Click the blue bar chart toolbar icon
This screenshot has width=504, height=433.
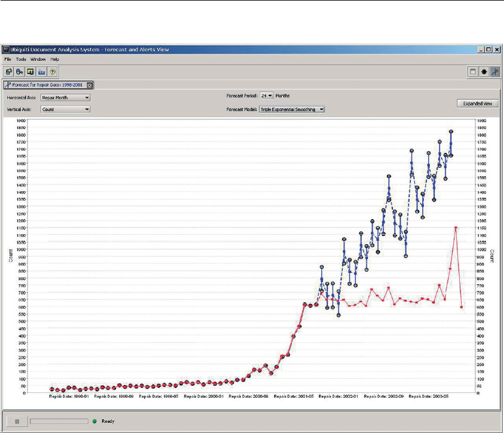pyautogui.click(x=41, y=72)
